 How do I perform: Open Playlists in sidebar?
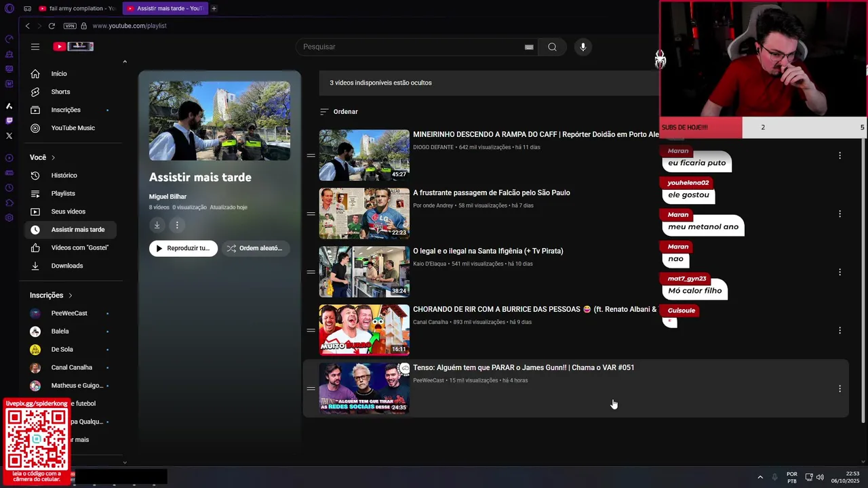71,193
